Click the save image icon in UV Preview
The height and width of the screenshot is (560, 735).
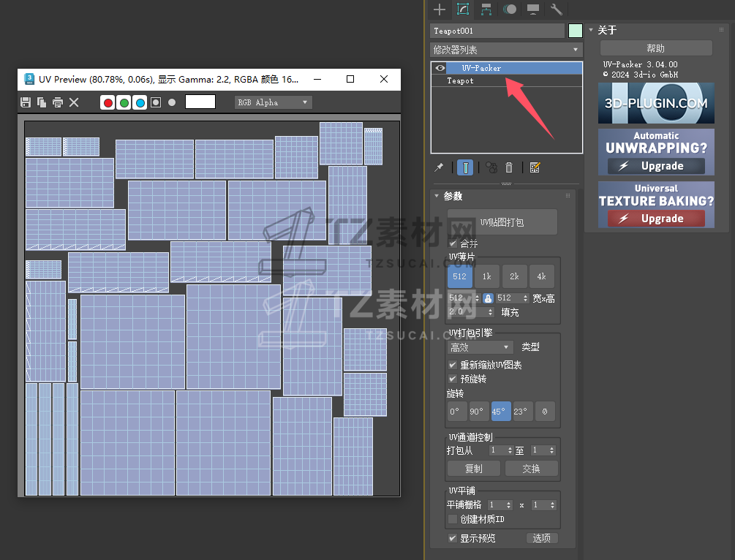(x=26, y=102)
